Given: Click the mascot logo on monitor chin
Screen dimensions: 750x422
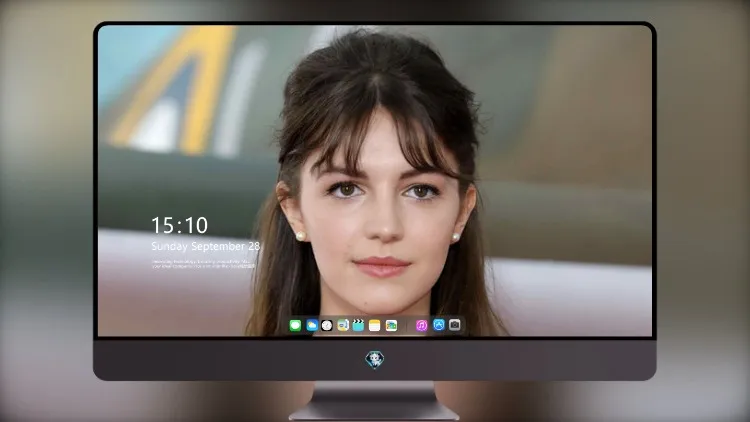Looking at the screenshot, I should pyautogui.click(x=375, y=359).
